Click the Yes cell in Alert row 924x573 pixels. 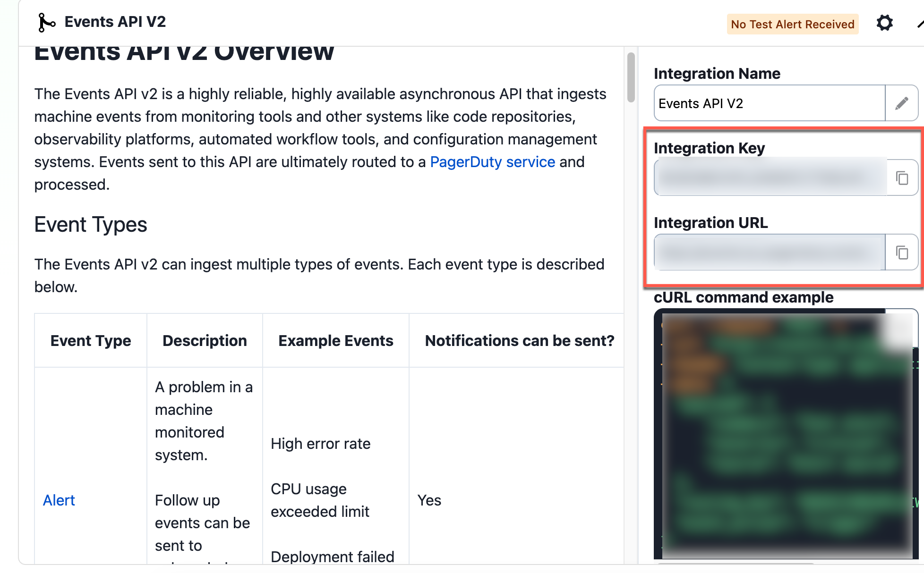point(429,500)
